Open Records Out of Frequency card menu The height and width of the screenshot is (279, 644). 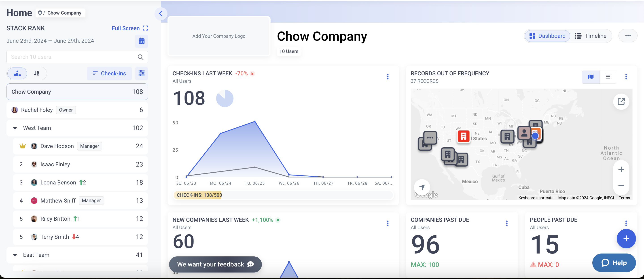coord(626,77)
